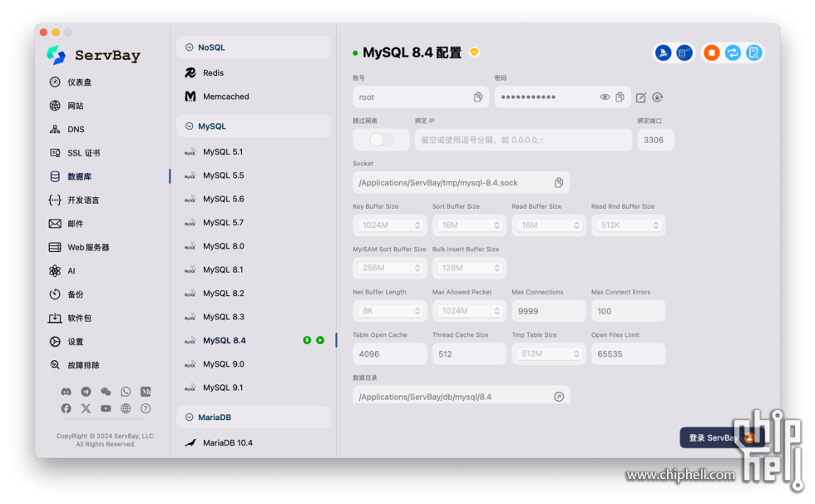
Task: Click the yellow badge next to MySQL 8.4 配置
Action: pos(474,52)
